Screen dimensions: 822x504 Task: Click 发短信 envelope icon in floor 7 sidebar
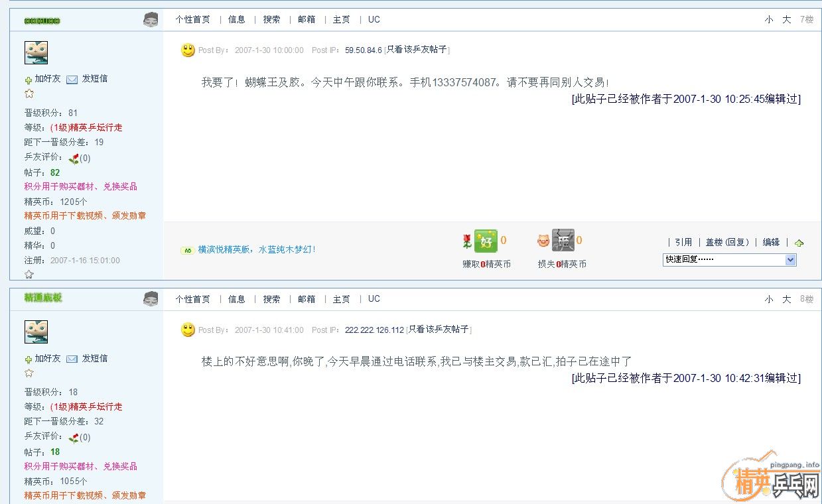click(72, 79)
